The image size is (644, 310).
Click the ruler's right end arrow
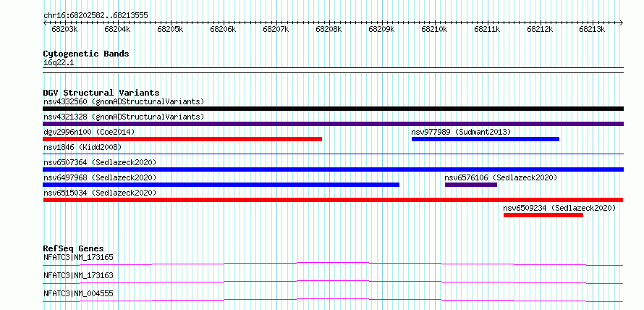click(621, 23)
